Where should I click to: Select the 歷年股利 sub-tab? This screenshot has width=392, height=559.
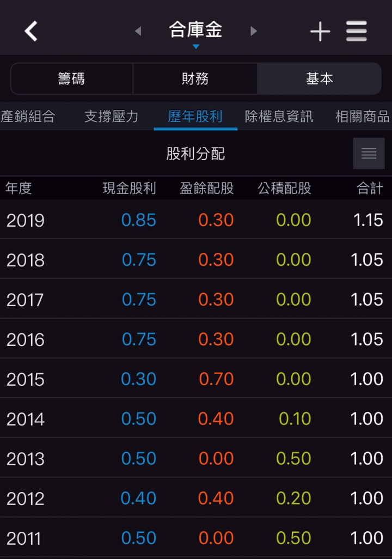click(x=195, y=116)
